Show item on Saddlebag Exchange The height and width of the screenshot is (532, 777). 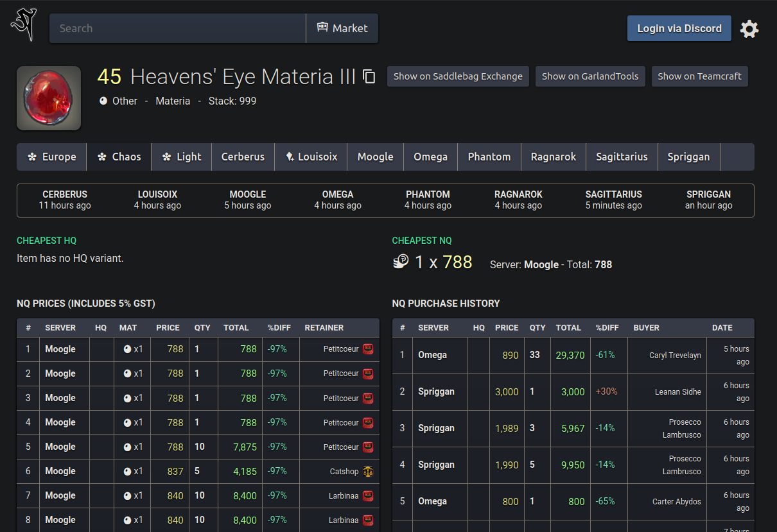[x=458, y=76]
